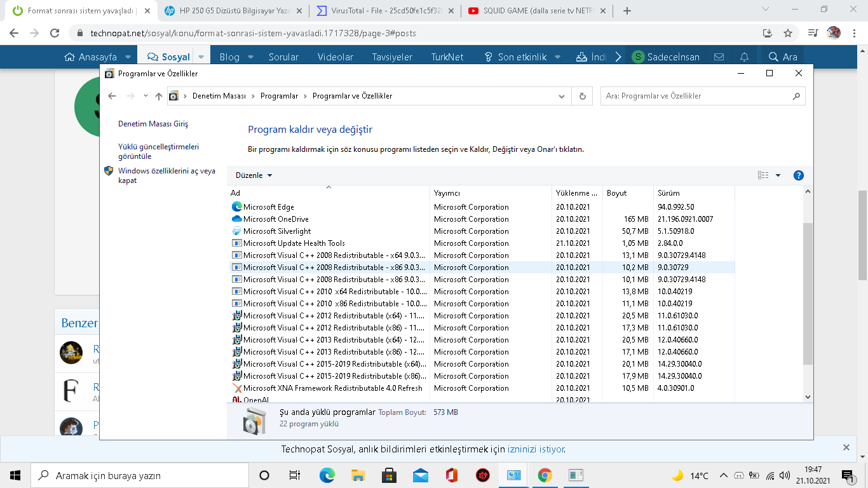Open Technopat inbox envelope icon

coord(719,57)
